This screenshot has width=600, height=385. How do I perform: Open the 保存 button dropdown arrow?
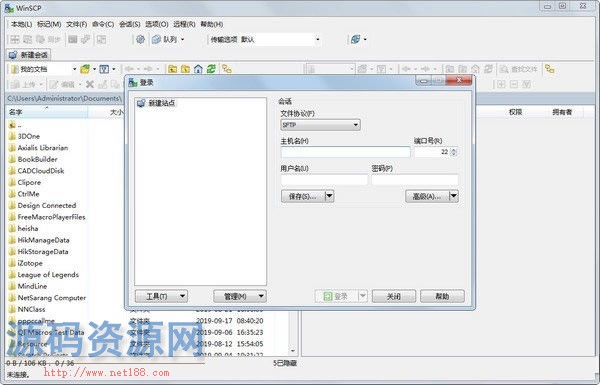329,196
